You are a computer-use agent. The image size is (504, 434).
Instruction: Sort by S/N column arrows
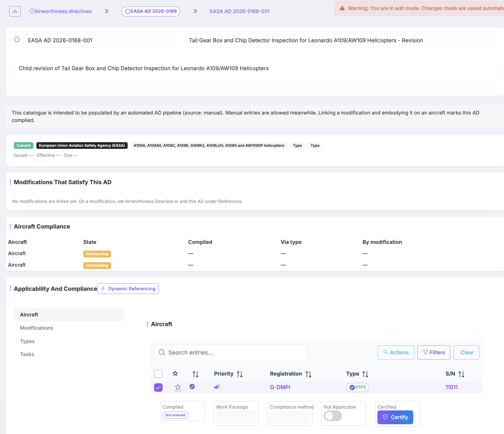point(461,374)
